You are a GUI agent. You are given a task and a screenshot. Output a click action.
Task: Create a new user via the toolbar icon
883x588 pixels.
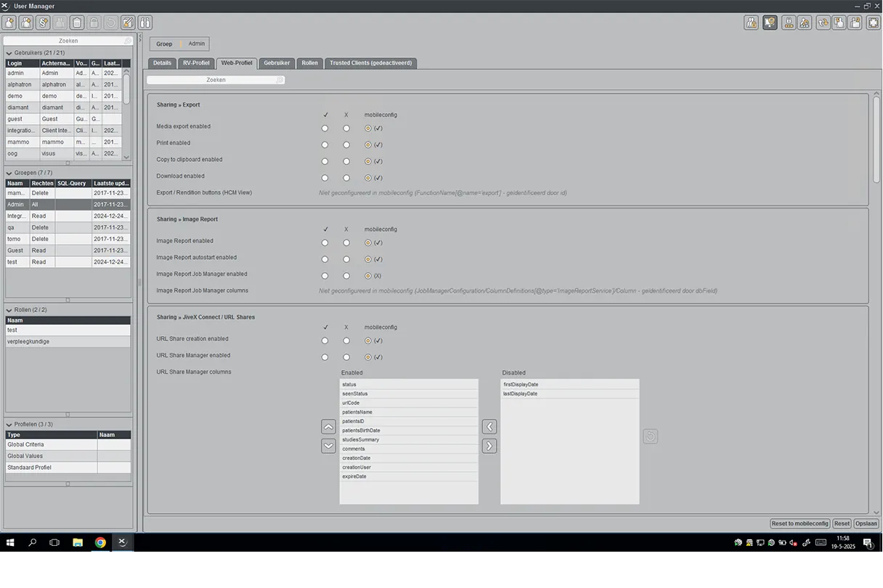point(9,23)
